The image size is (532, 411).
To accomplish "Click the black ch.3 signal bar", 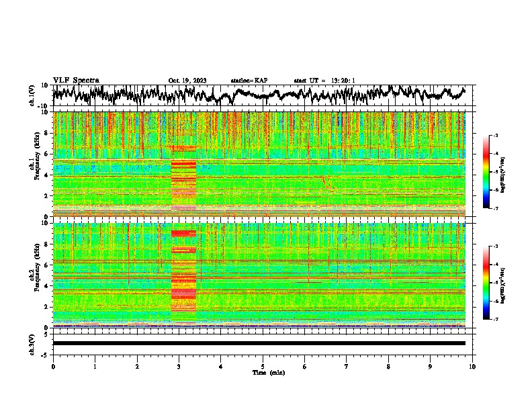I will [259, 343].
